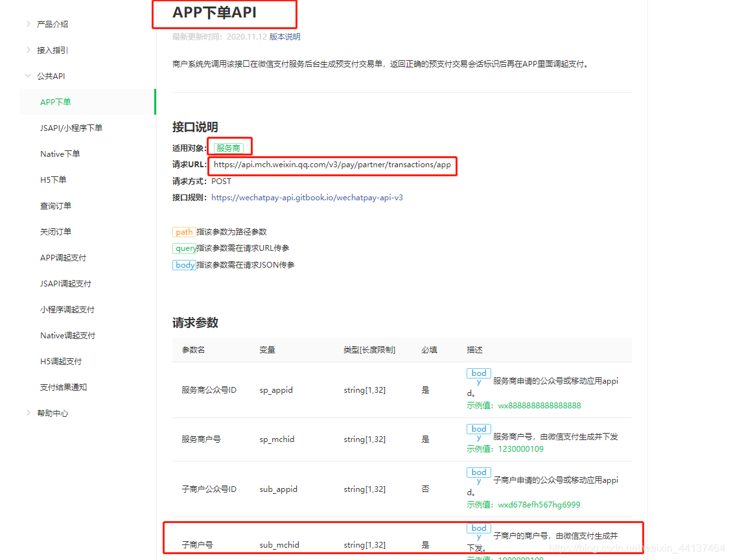
Task: Open H5下单 page
Action: (x=53, y=180)
